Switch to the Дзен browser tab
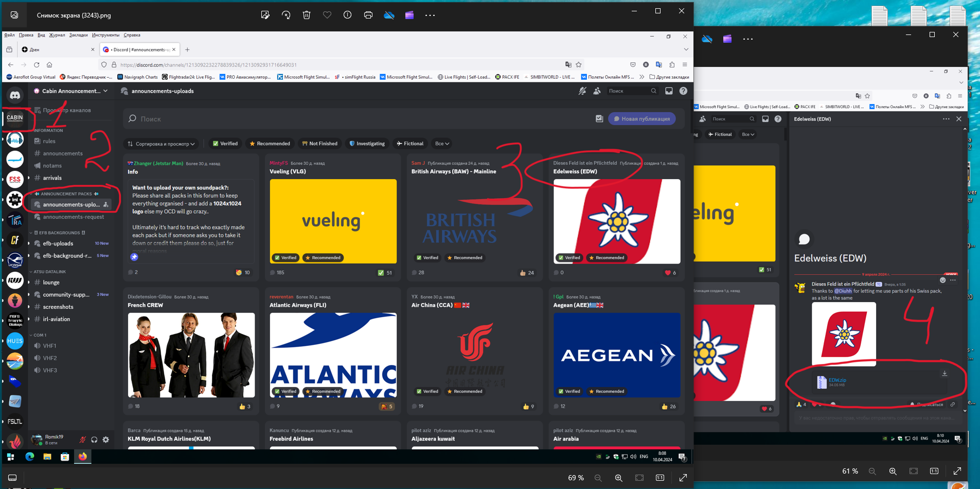 click(x=57, y=49)
